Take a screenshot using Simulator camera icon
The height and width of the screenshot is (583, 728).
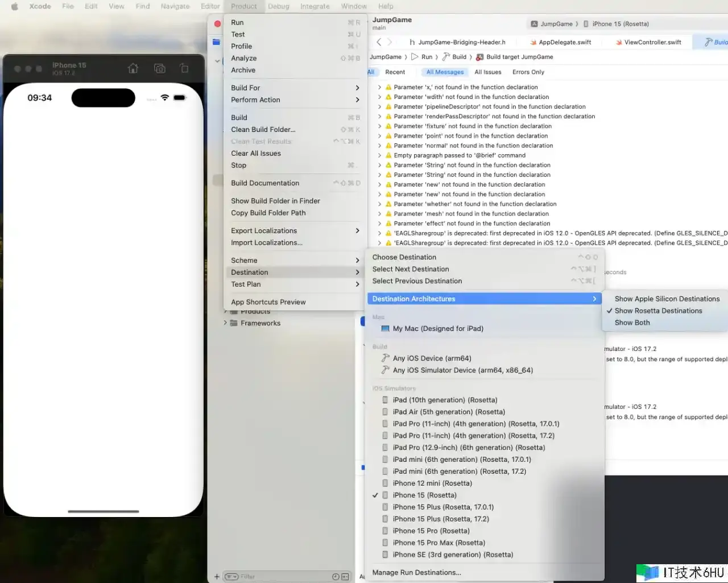click(160, 69)
